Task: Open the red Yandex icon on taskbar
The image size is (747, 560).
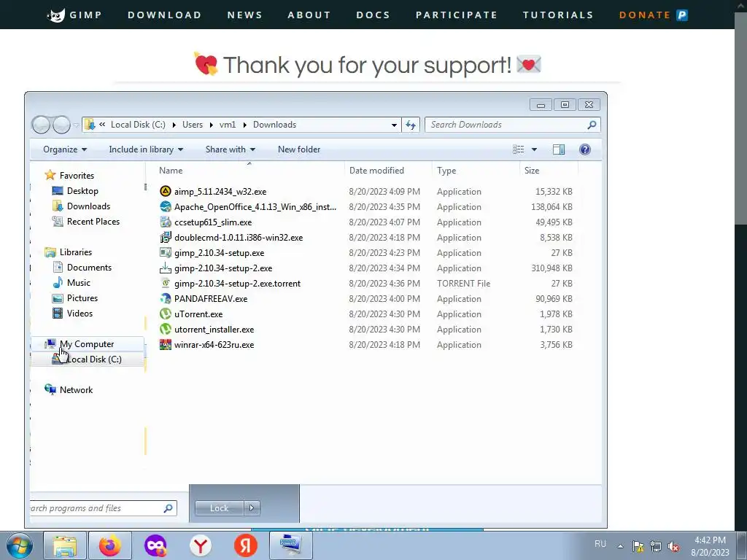Action: [246, 545]
